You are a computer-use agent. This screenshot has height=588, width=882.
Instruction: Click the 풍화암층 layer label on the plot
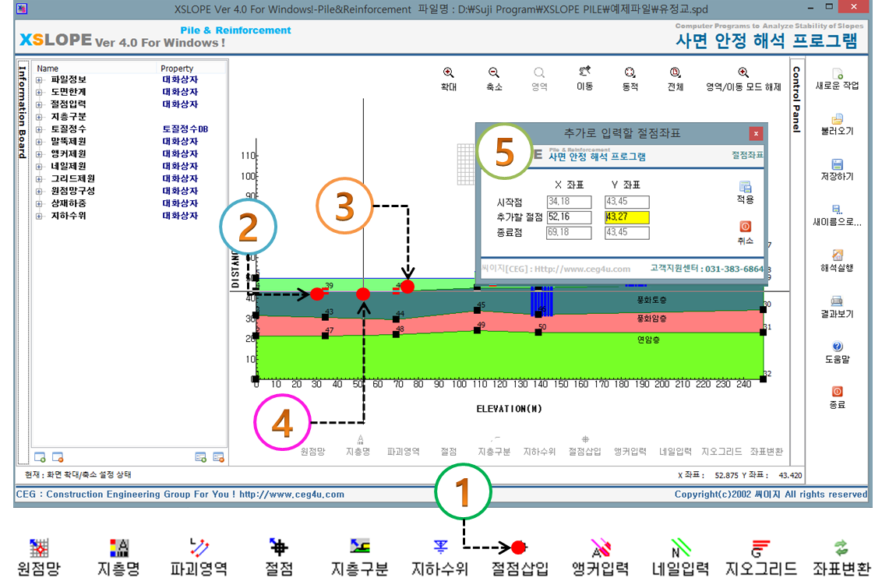(x=651, y=319)
